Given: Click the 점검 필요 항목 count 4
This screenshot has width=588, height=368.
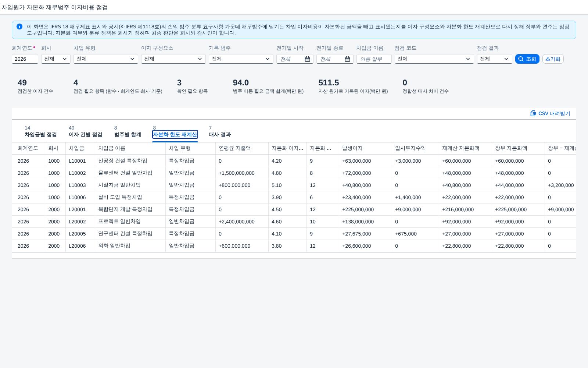Looking at the screenshot, I should 118,86.
